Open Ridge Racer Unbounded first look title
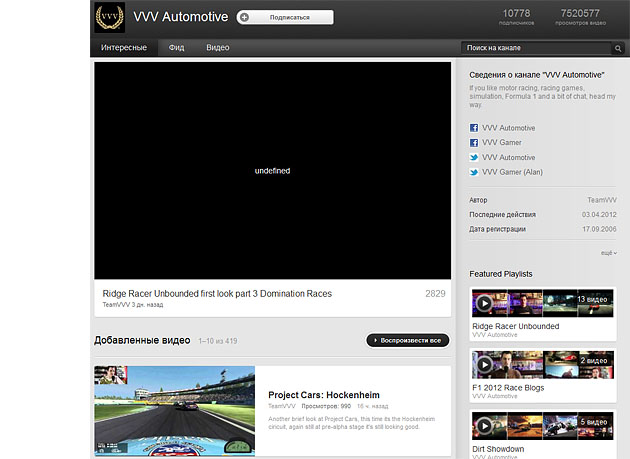This screenshot has width=630, height=459. (x=217, y=294)
